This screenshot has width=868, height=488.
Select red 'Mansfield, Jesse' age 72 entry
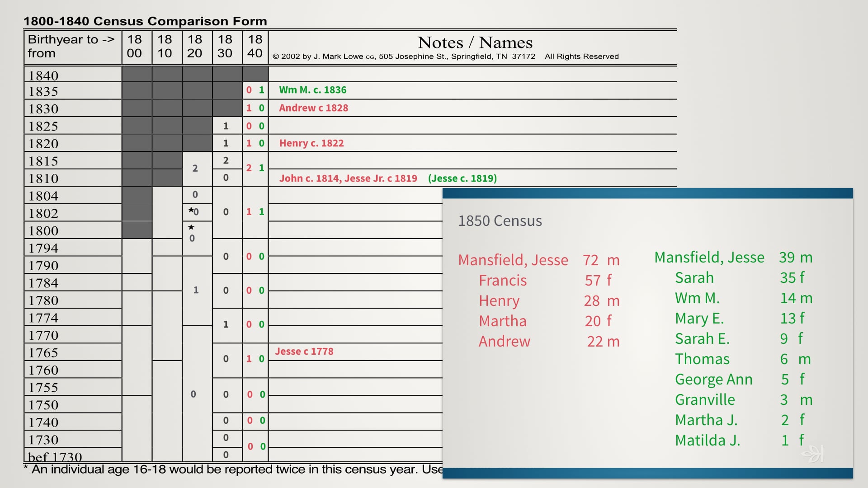tap(513, 260)
